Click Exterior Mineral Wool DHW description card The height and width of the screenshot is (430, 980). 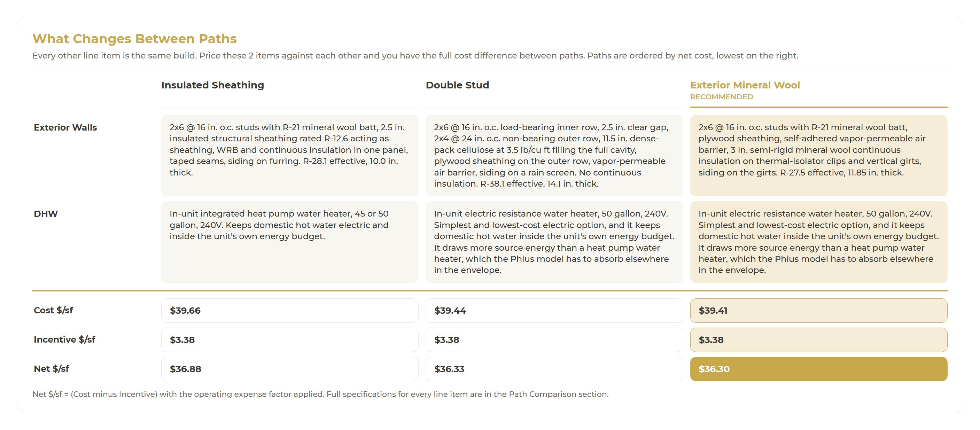(818, 242)
